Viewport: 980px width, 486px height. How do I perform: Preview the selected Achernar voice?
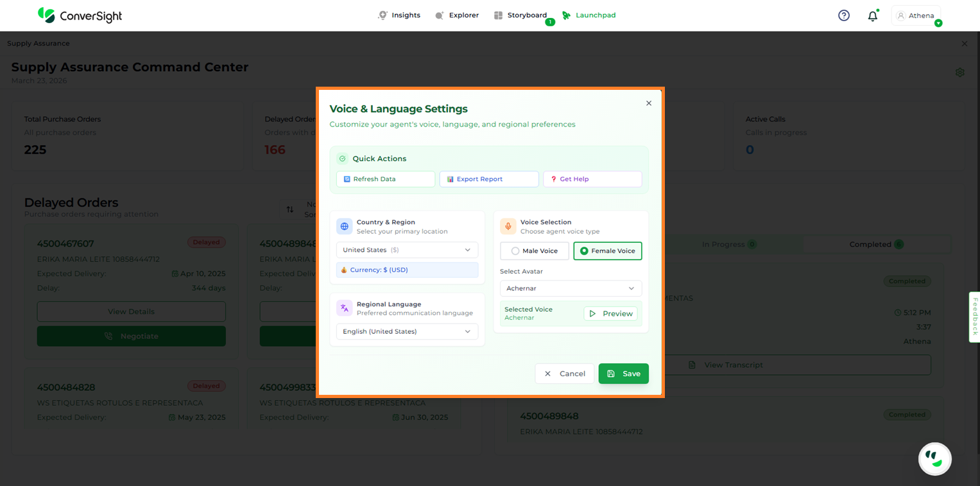pyautogui.click(x=610, y=314)
